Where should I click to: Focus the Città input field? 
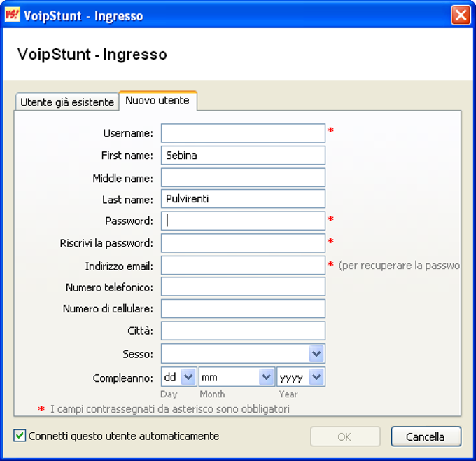click(243, 331)
